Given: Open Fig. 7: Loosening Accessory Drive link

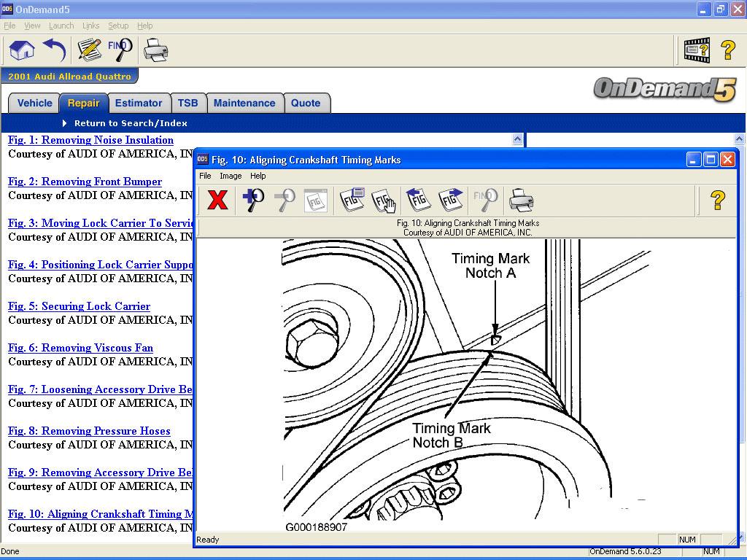Looking at the screenshot, I should click(101, 389).
